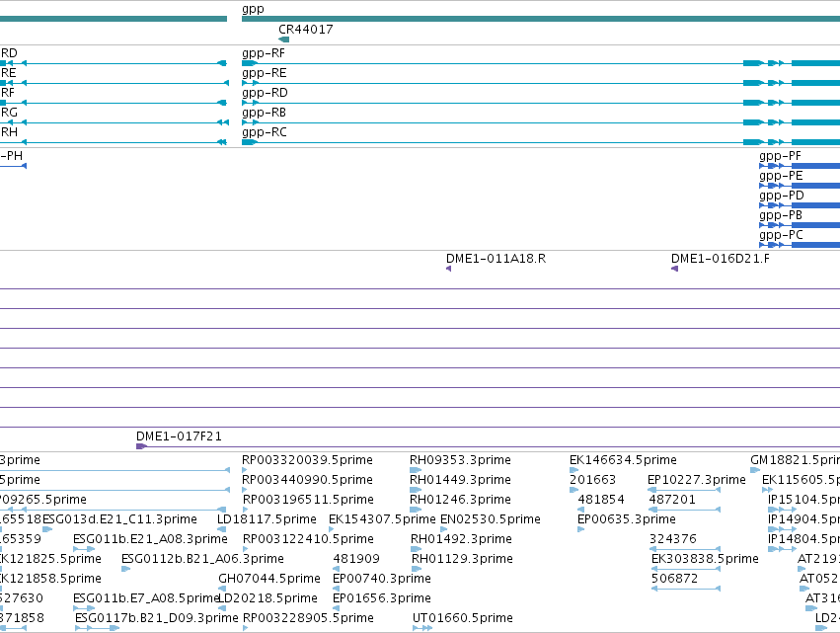Viewport: 840px width, 633px height.
Task: Click the DME1-017F21 purple start glyph
Action: click(x=141, y=446)
